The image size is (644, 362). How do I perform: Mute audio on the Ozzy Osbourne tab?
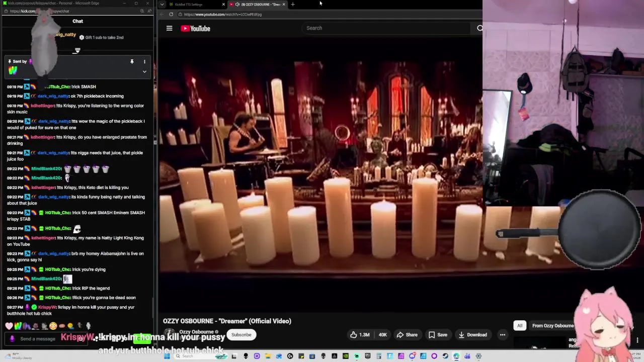(x=237, y=5)
